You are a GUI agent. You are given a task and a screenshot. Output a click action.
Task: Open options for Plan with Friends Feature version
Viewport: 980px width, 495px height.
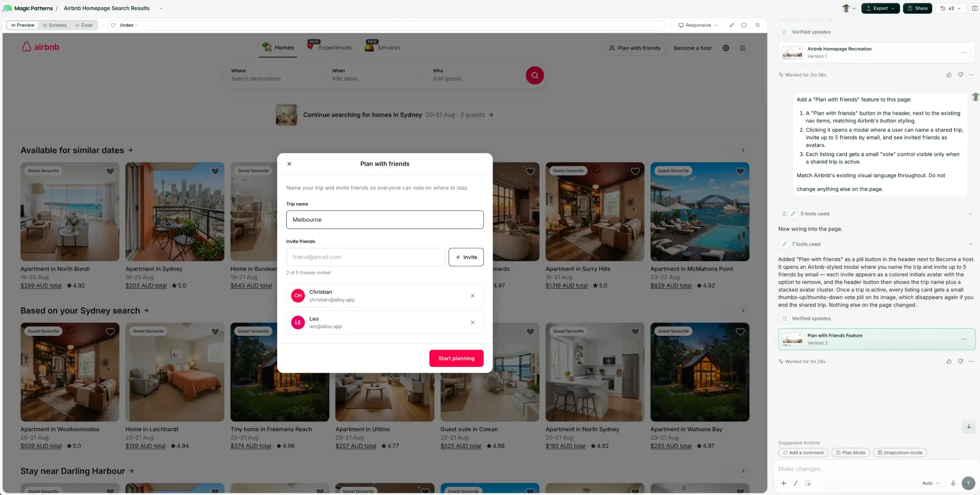[x=964, y=339]
